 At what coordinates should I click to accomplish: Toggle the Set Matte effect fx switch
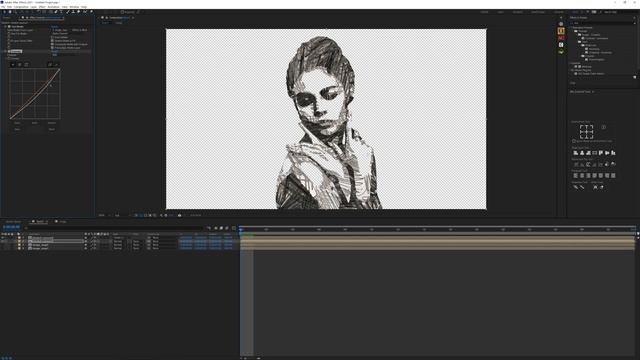[9, 27]
